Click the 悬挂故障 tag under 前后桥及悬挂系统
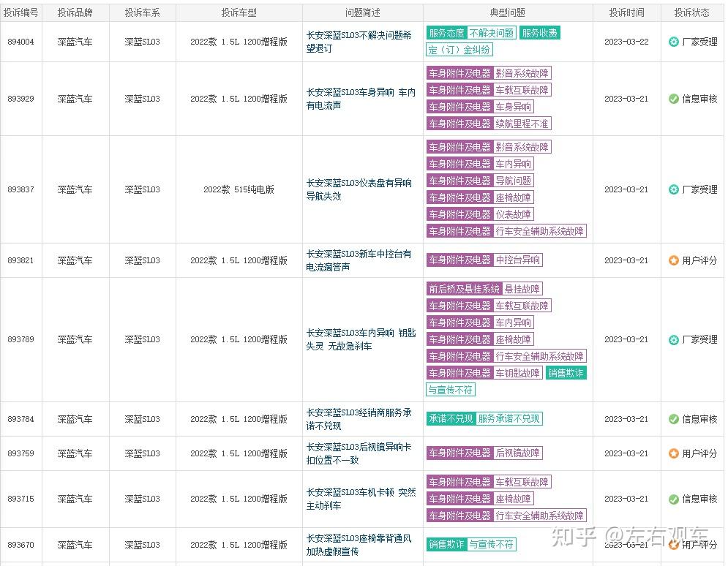The height and width of the screenshot is (566, 728). pos(523,289)
